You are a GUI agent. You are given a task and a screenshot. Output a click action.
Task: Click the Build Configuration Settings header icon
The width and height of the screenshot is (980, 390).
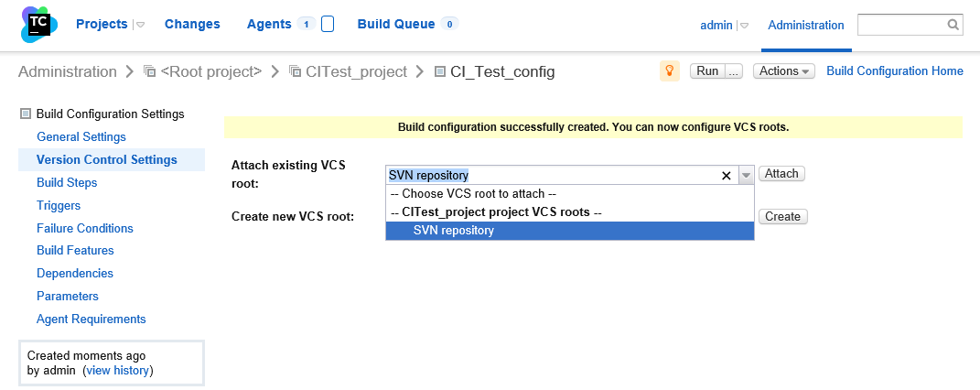[26, 114]
